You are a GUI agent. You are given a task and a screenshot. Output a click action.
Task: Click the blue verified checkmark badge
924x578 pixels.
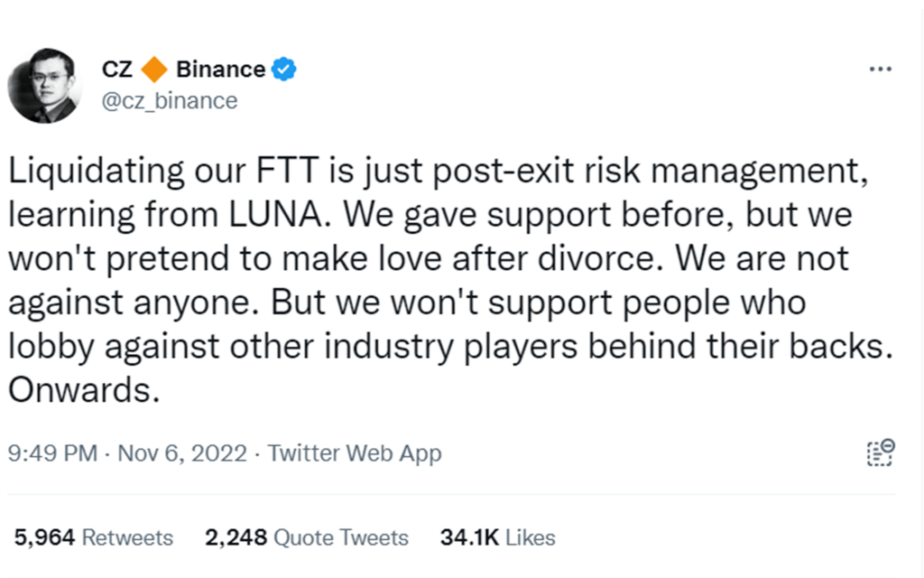coord(285,70)
